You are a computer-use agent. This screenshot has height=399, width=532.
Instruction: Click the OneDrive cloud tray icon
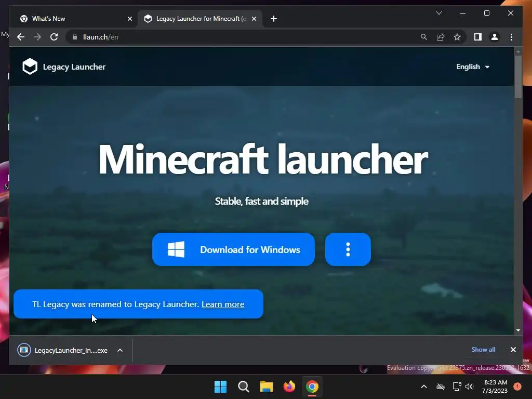441,387
